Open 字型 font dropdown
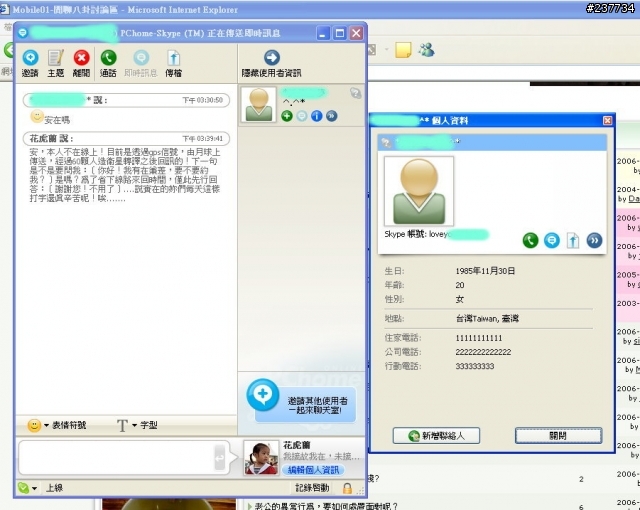 (x=137, y=426)
